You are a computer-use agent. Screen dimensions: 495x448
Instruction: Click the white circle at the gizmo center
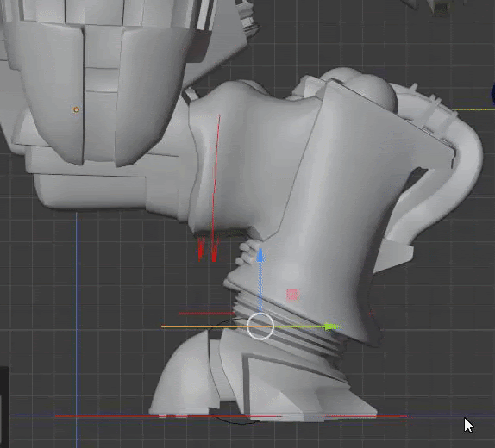coord(260,327)
